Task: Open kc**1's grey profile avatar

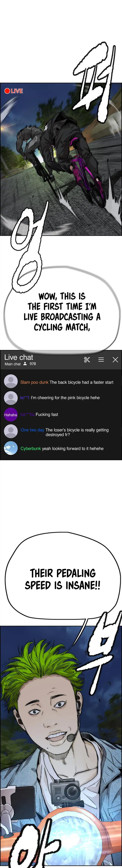Action: click(x=11, y=398)
